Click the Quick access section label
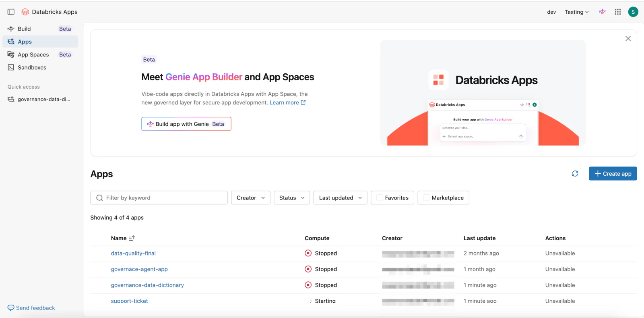This screenshot has width=644, height=318. point(24,87)
